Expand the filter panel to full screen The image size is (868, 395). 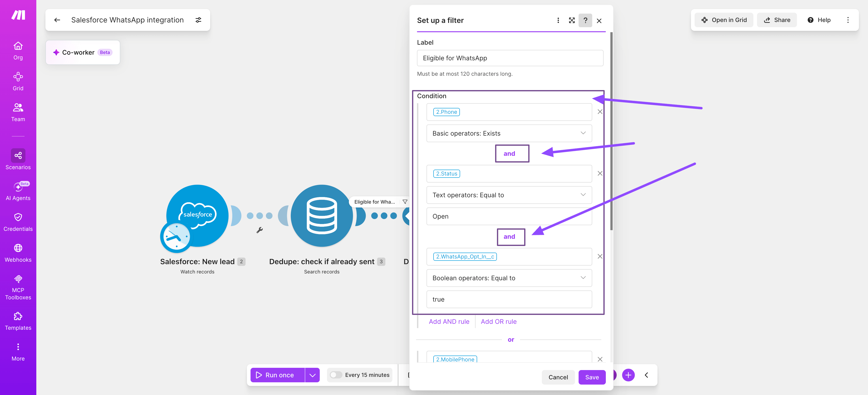point(572,21)
